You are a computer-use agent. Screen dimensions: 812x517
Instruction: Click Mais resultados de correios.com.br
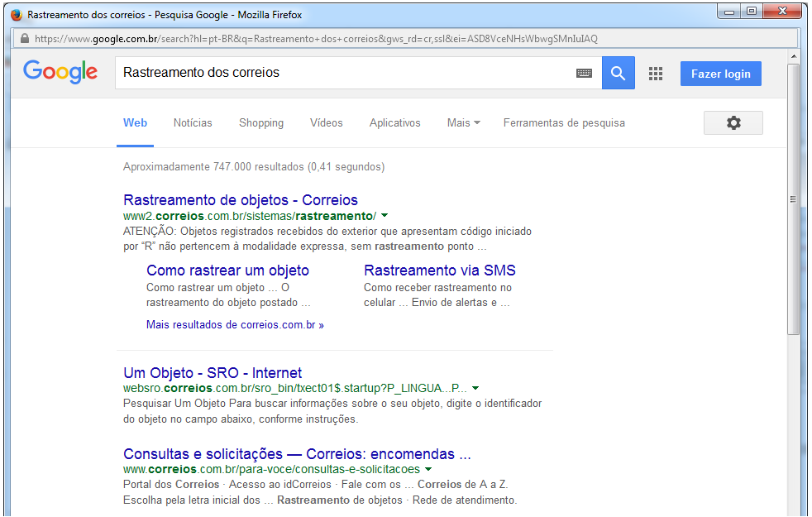click(x=235, y=325)
